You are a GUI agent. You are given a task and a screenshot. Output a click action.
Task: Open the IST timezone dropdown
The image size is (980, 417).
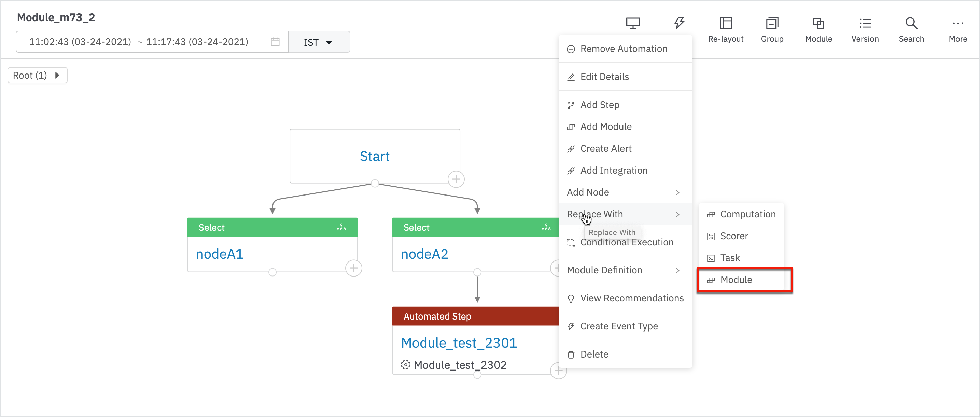tap(319, 42)
